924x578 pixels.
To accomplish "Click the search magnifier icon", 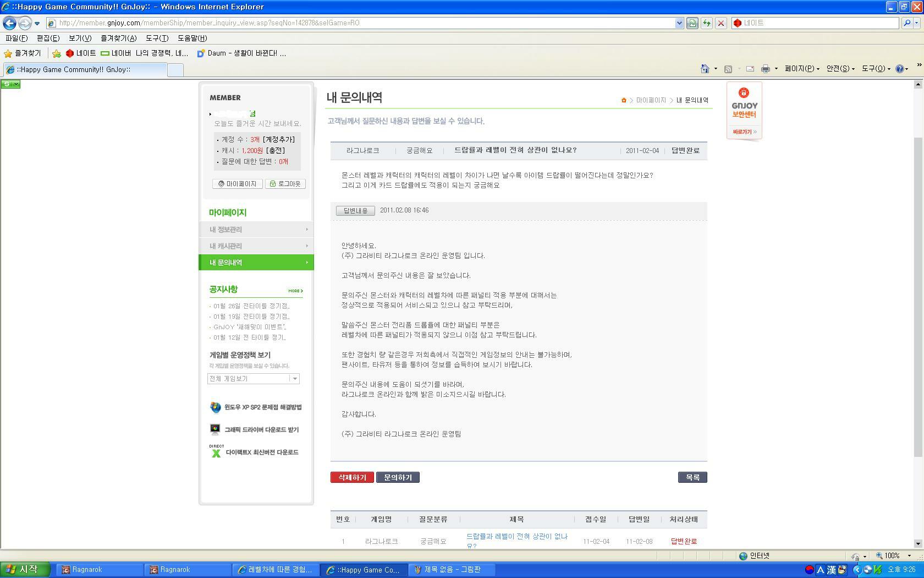I will point(907,23).
